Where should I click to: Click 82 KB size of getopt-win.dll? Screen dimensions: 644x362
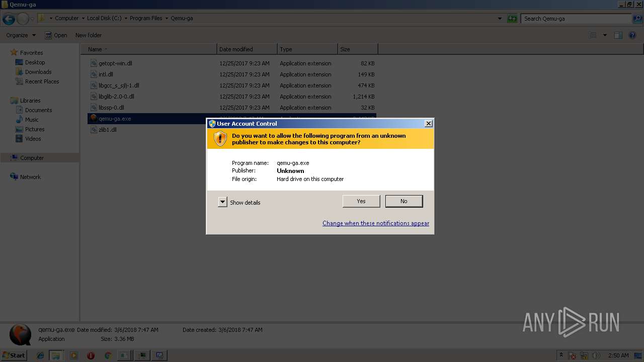367,63
